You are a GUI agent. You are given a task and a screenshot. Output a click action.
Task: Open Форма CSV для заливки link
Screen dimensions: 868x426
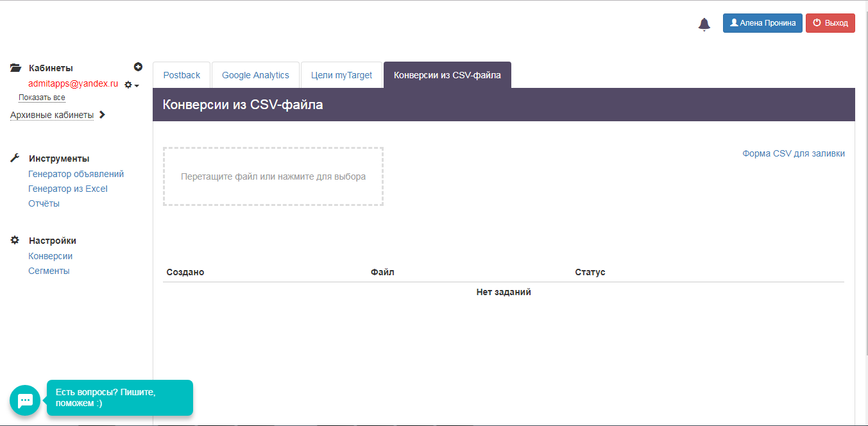[x=794, y=153]
